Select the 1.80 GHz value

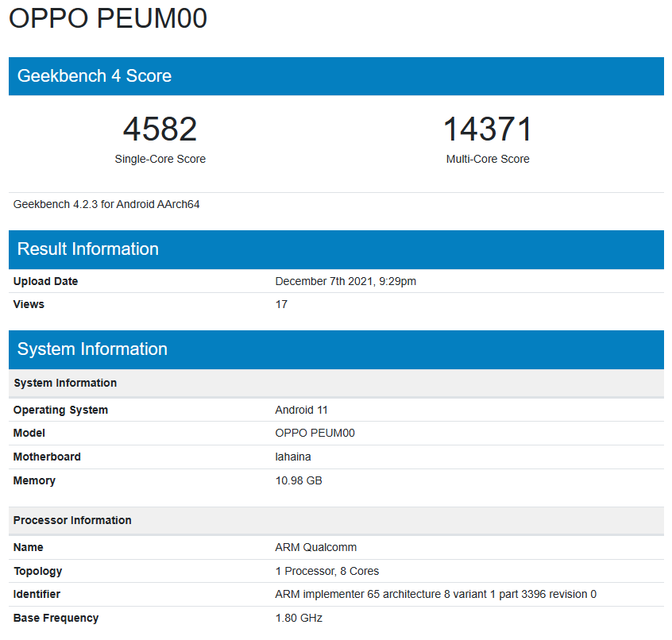point(299,618)
